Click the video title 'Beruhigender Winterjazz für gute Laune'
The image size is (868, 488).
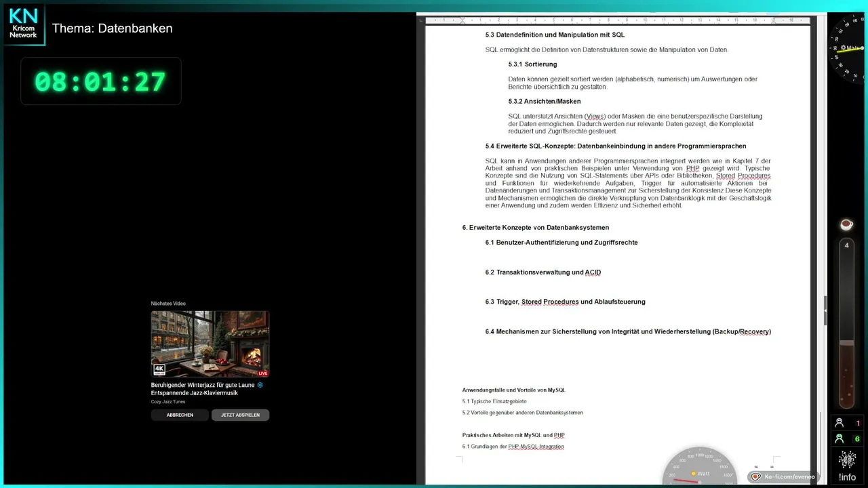203,385
